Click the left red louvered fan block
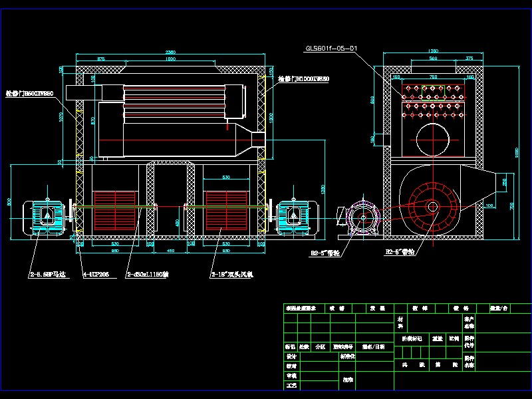The image size is (532, 399). pyautogui.click(x=114, y=208)
